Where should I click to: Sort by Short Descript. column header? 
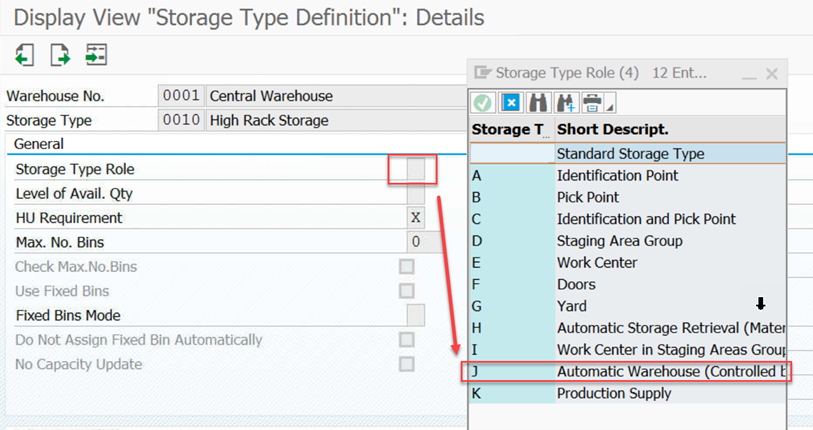(670, 130)
